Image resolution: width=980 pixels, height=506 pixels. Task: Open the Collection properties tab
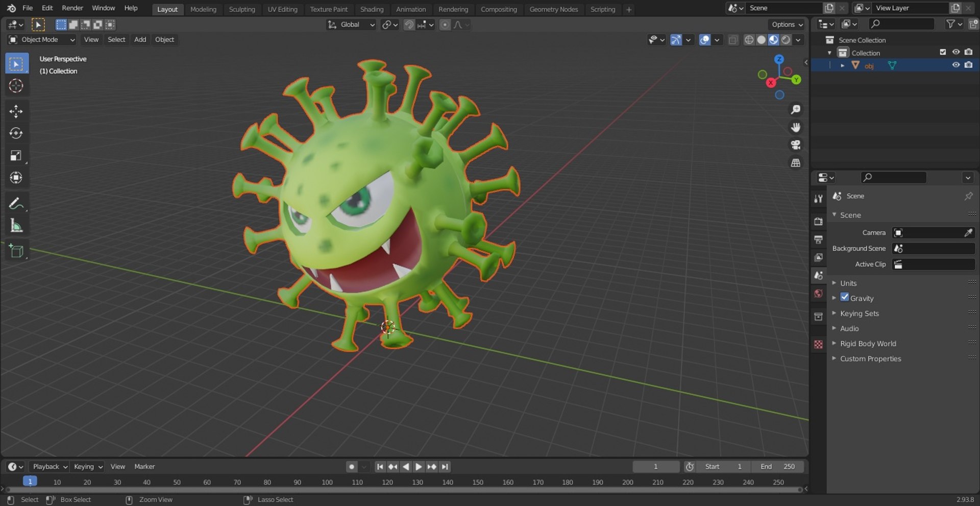pyautogui.click(x=818, y=317)
